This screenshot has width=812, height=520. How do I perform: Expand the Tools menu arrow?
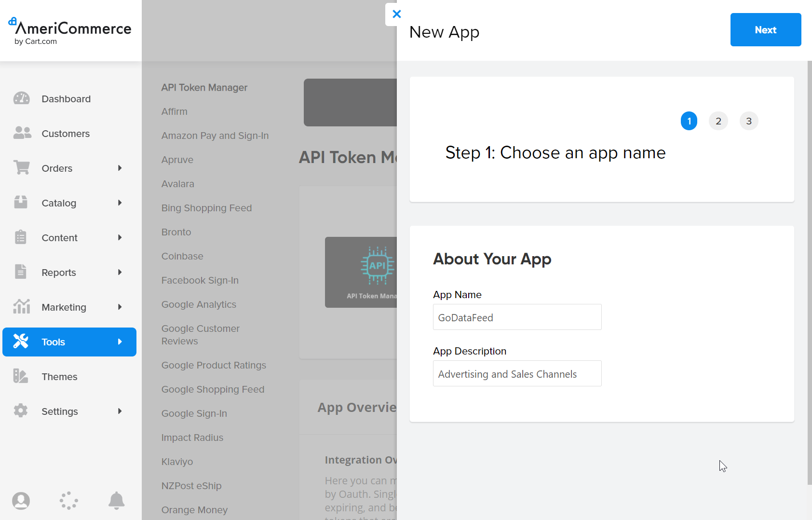[x=120, y=342]
